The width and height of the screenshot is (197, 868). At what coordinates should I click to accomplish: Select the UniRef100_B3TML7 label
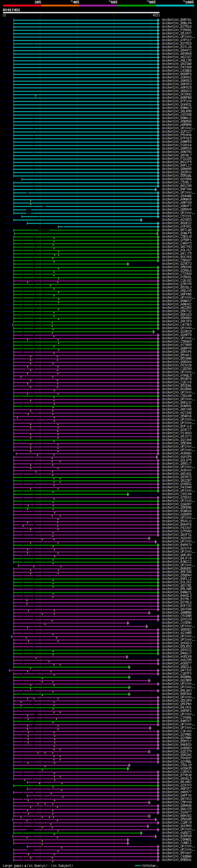point(177,599)
